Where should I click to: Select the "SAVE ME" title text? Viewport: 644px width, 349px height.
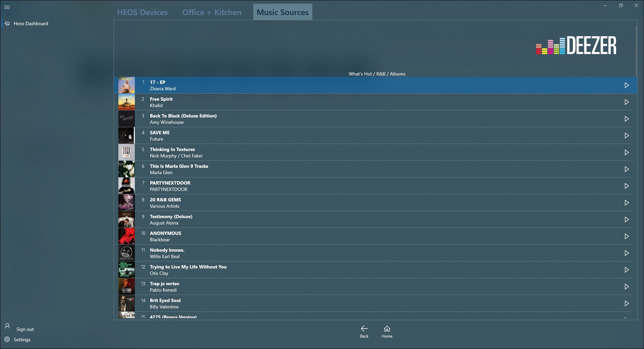point(160,133)
